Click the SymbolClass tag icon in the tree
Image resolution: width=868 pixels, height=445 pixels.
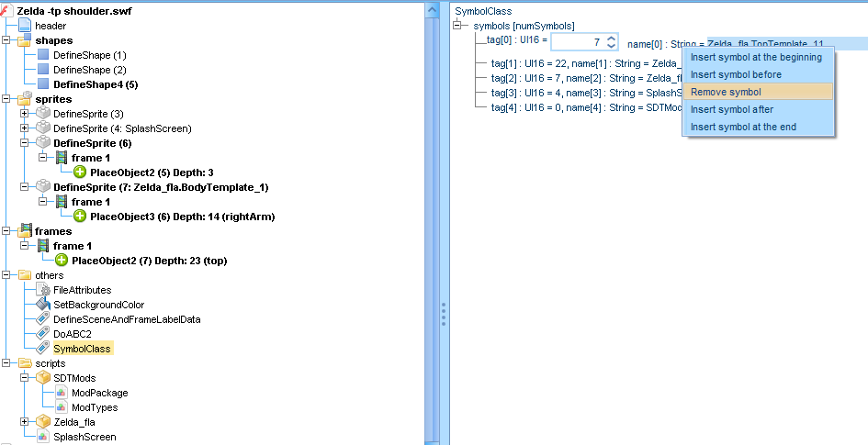click(x=42, y=349)
